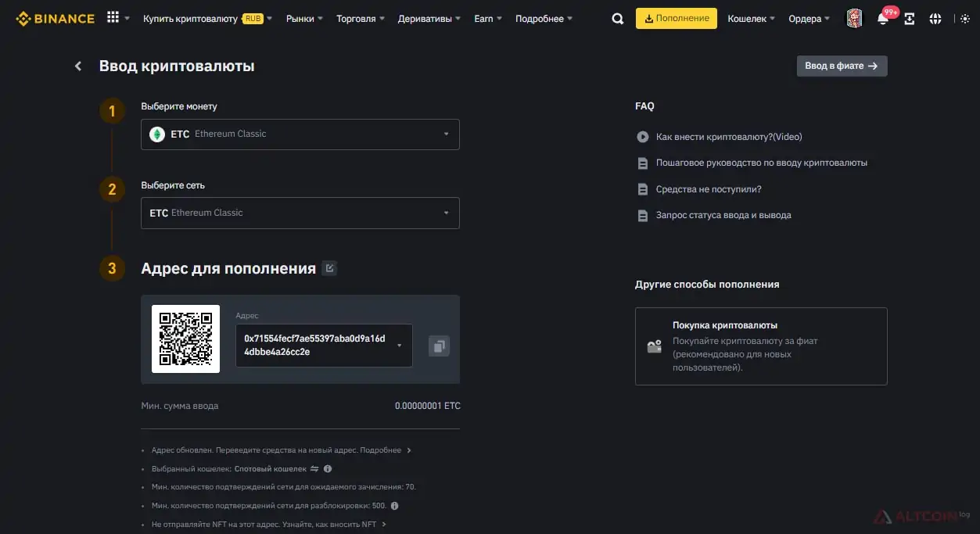The image size is (980, 534).
Task: Expand the Подробнее menu
Action: point(544,19)
